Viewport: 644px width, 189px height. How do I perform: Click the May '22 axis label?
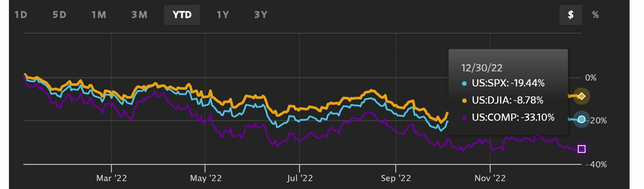(206, 178)
